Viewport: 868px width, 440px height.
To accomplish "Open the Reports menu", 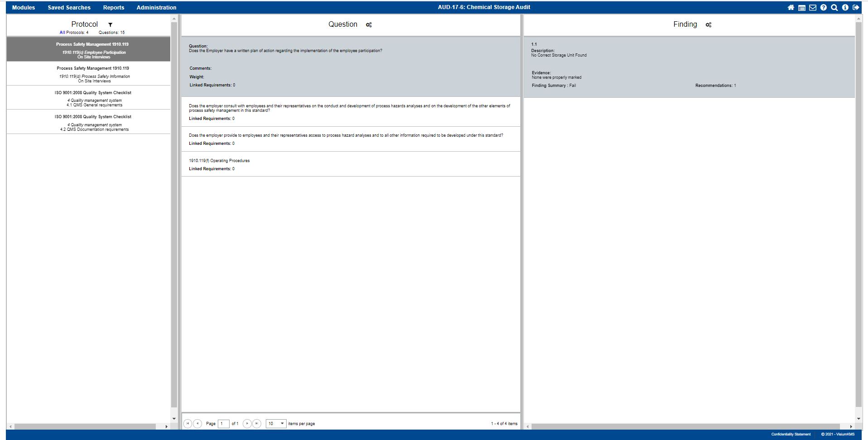I will 114,8.
